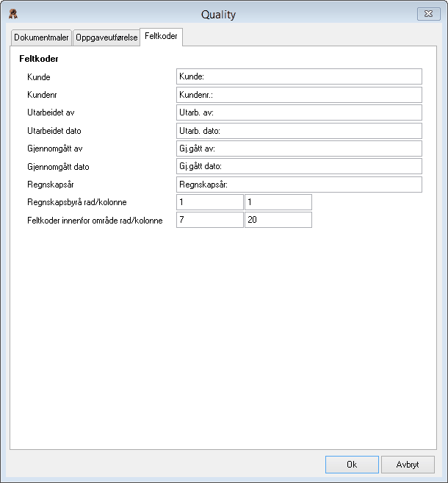Viewport: 448px width, 483px height.
Task: Click Feltkoder innenfor område rad/kolonne label
Action: click(95, 221)
